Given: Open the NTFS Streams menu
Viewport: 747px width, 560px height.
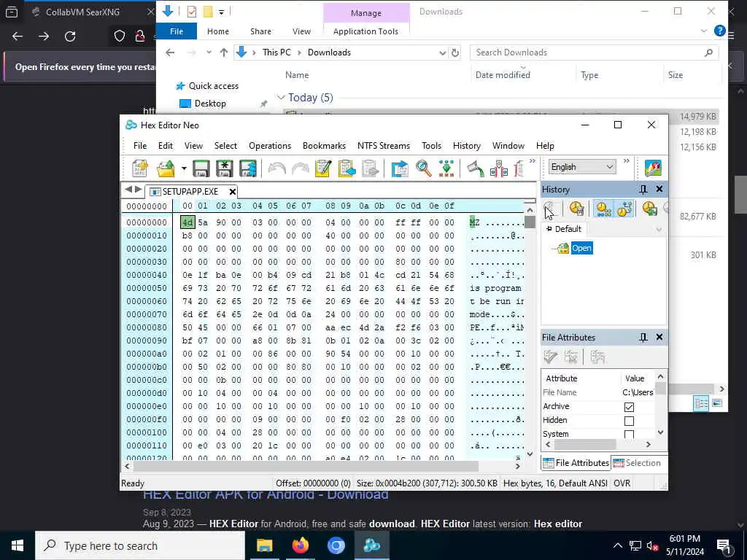Looking at the screenshot, I should click(x=384, y=146).
